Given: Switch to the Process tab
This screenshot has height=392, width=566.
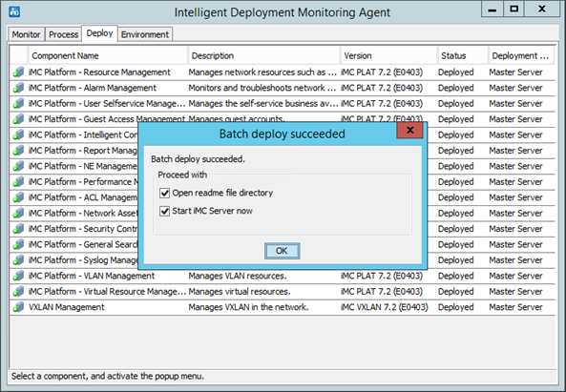Looking at the screenshot, I should [63, 34].
